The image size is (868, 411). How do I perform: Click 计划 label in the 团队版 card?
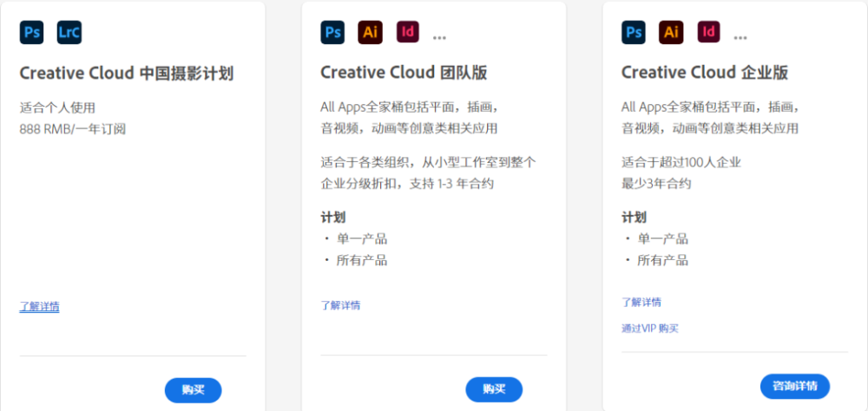[333, 218]
